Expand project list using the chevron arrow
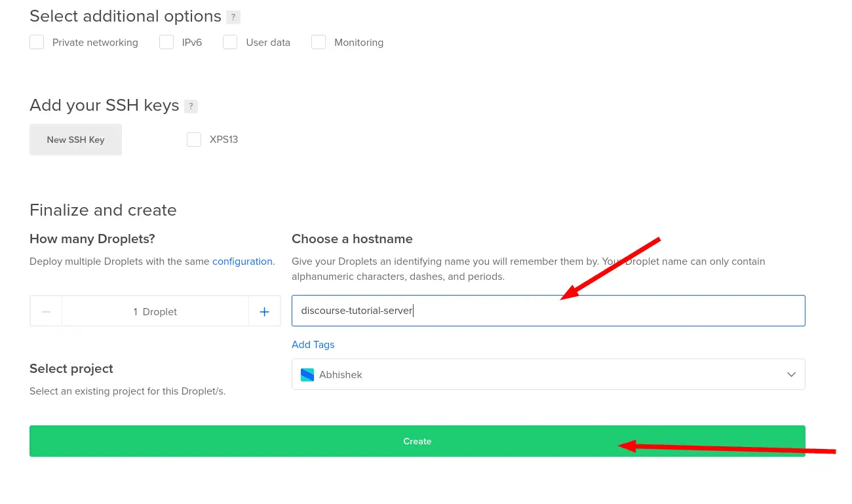The image size is (852, 504). 791,375
